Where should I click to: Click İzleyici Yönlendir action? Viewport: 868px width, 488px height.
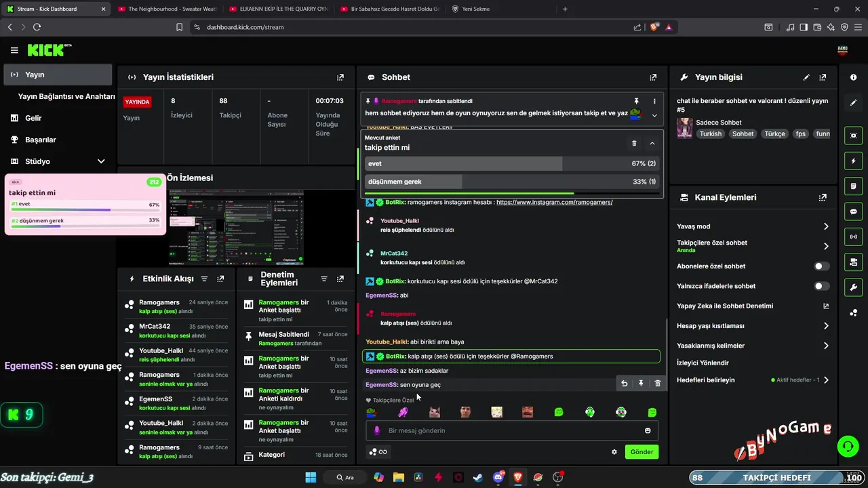point(703,363)
